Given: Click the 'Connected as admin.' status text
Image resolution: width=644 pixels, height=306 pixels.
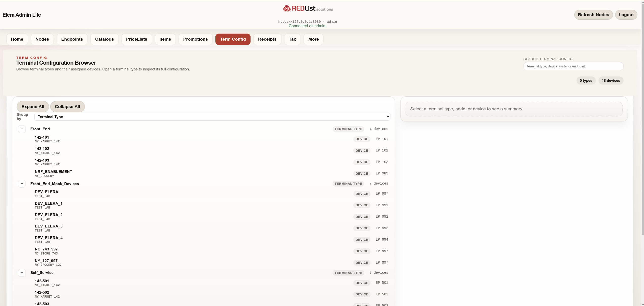Looking at the screenshot, I should pyautogui.click(x=307, y=26).
